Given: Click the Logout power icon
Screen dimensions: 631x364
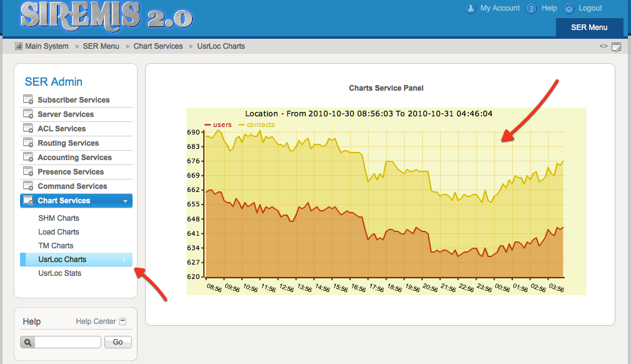Looking at the screenshot, I should (568, 8).
